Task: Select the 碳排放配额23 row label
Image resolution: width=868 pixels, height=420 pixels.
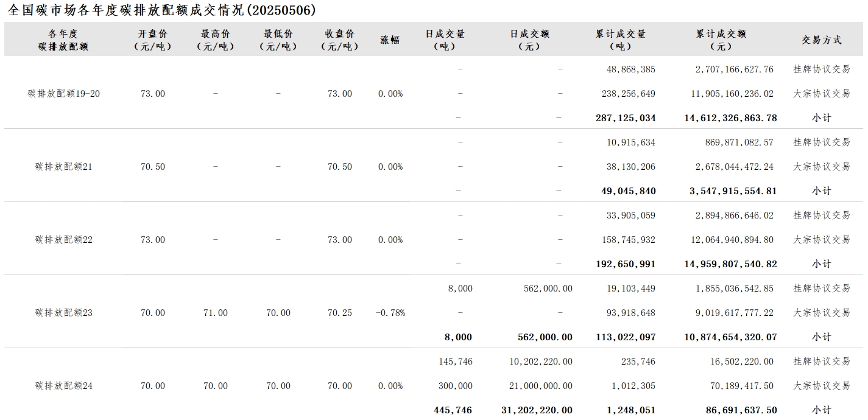Action: 64,313
